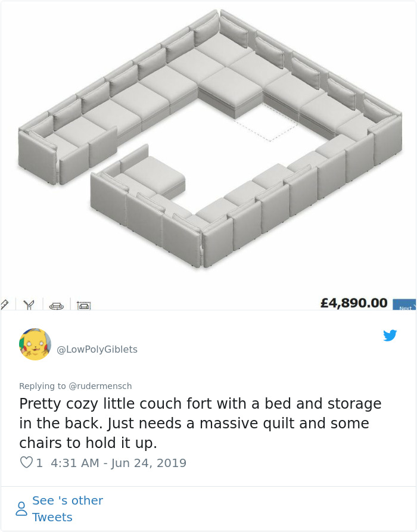417x532 pixels.
Task: Click the See other Tweets link
Action: pos(67,509)
